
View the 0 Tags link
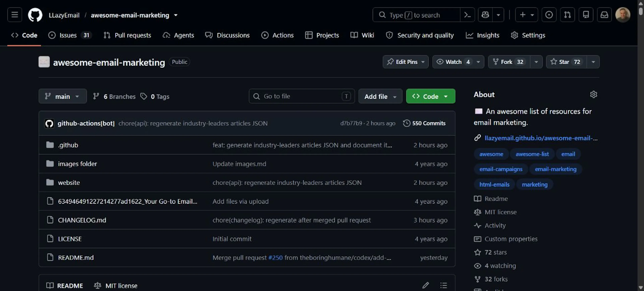click(x=155, y=96)
